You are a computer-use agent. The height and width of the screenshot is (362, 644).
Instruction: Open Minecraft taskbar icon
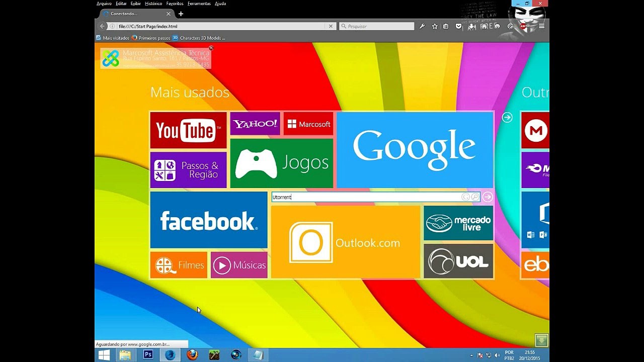click(214, 355)
